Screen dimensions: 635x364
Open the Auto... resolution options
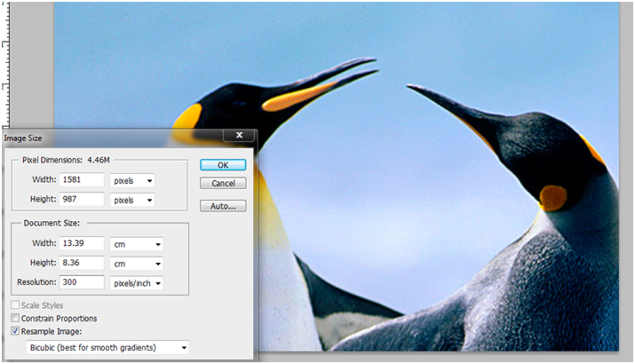(223, 206)
